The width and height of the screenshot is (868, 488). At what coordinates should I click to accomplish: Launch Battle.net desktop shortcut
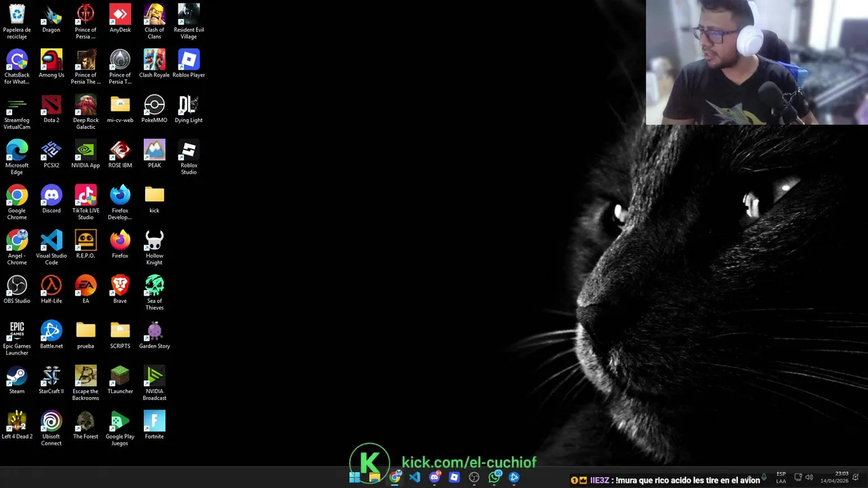click(x=52, y=335)
